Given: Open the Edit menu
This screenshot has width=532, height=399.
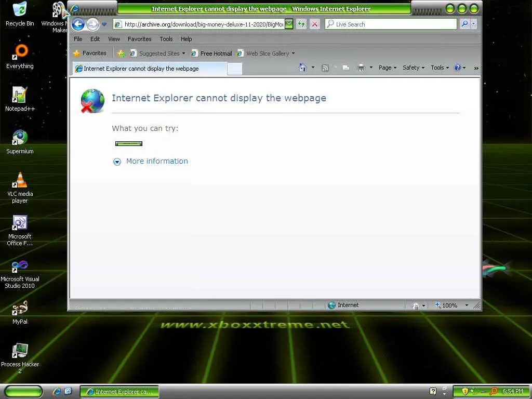Looking at the screenshot, I should [x=95, y=39].
